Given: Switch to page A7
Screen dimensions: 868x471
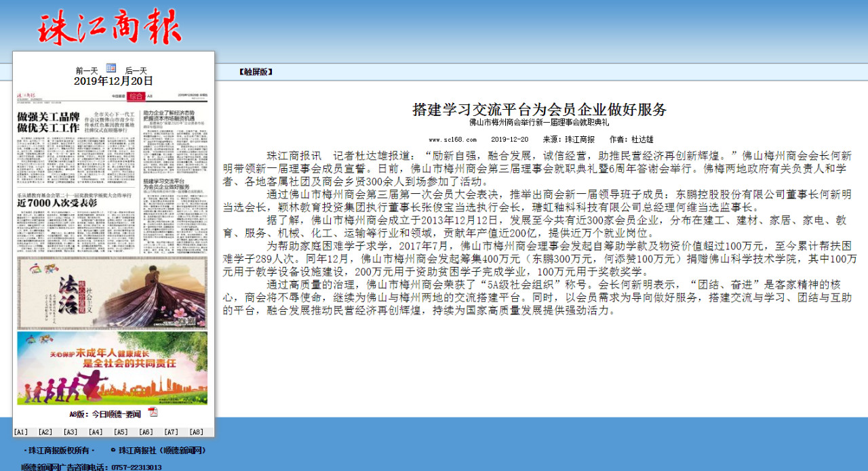Looking at the screenshot, I should [171, 432].
